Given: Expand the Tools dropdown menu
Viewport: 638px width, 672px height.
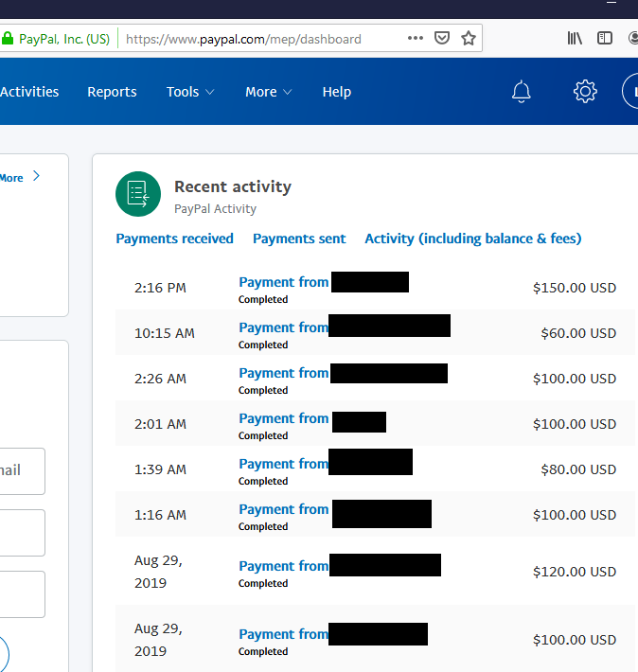Looking at the screenshot, I should tap(190, 92).
